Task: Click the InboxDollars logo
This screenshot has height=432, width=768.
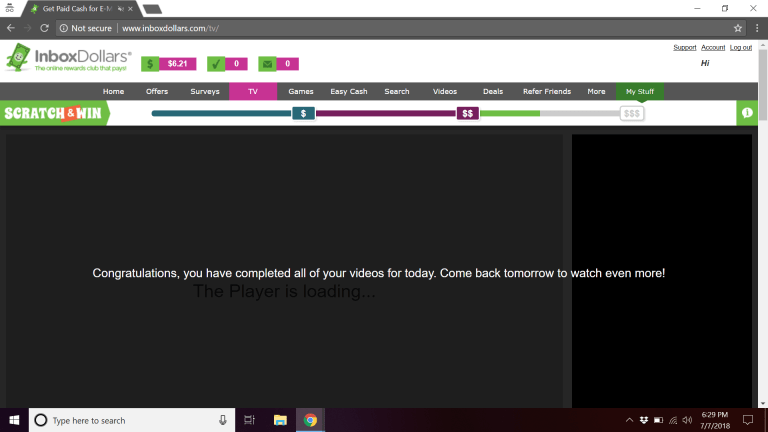Action: click(68, 61)
